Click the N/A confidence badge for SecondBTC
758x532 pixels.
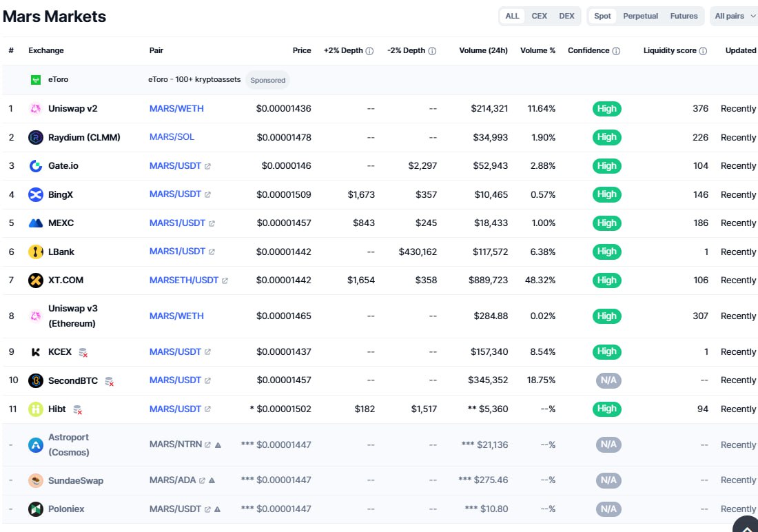click(x=608, y=380)
